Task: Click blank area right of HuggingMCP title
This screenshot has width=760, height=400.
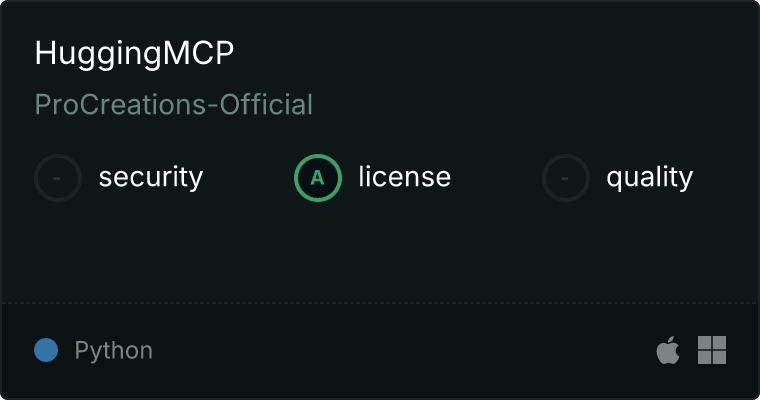Action: pos(494,54)
